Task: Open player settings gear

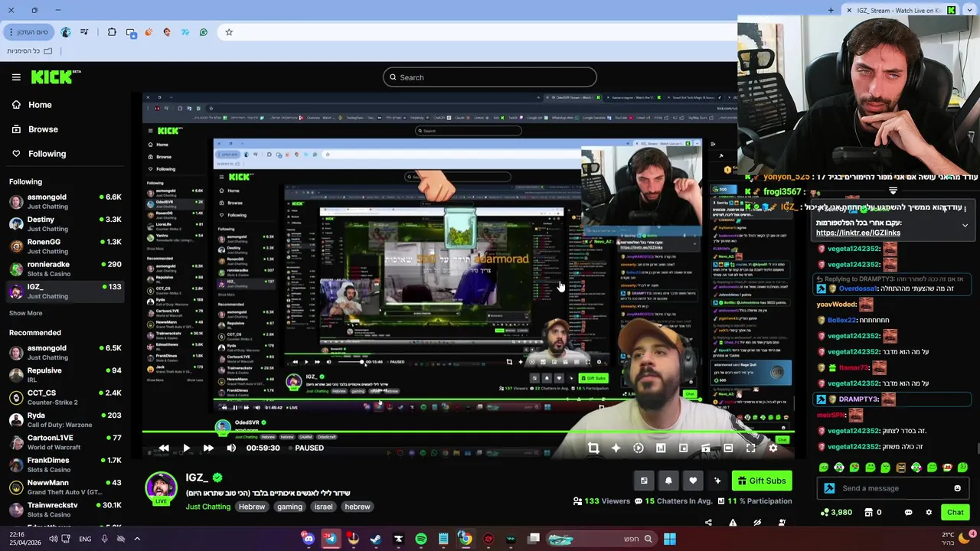Action: (x=773, y=448)
